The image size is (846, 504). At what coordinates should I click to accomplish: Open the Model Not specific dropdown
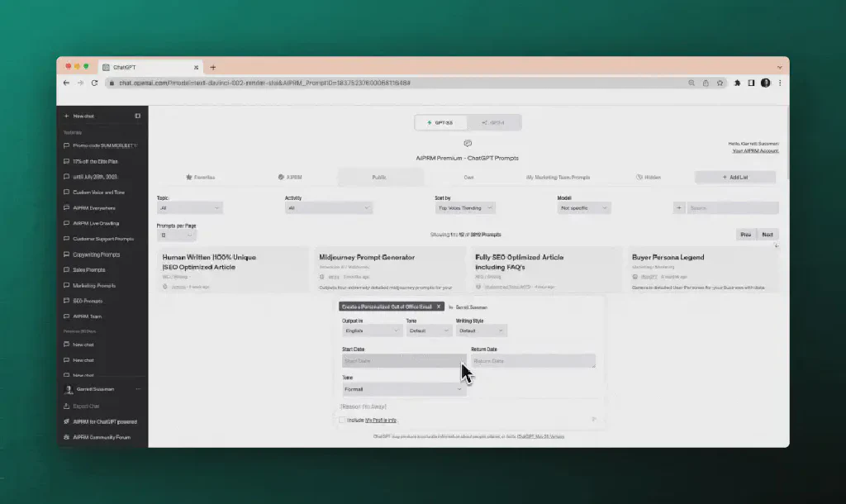584,207
